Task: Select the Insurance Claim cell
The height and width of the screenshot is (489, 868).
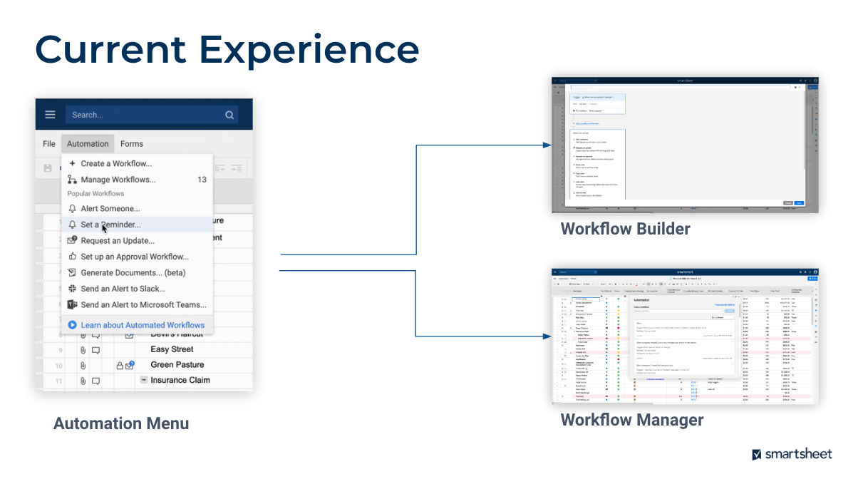Action: [x=180, y=380]
